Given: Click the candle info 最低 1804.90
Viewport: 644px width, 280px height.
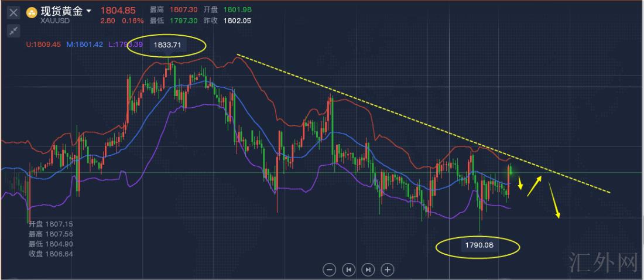Looking at the screenshot, I should coord(50,244).
